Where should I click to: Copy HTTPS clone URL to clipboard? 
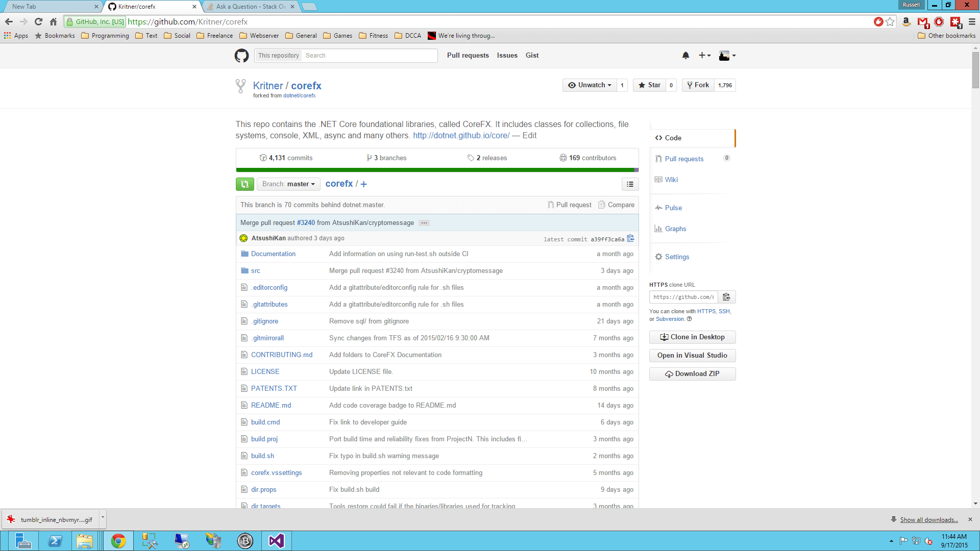726,297
